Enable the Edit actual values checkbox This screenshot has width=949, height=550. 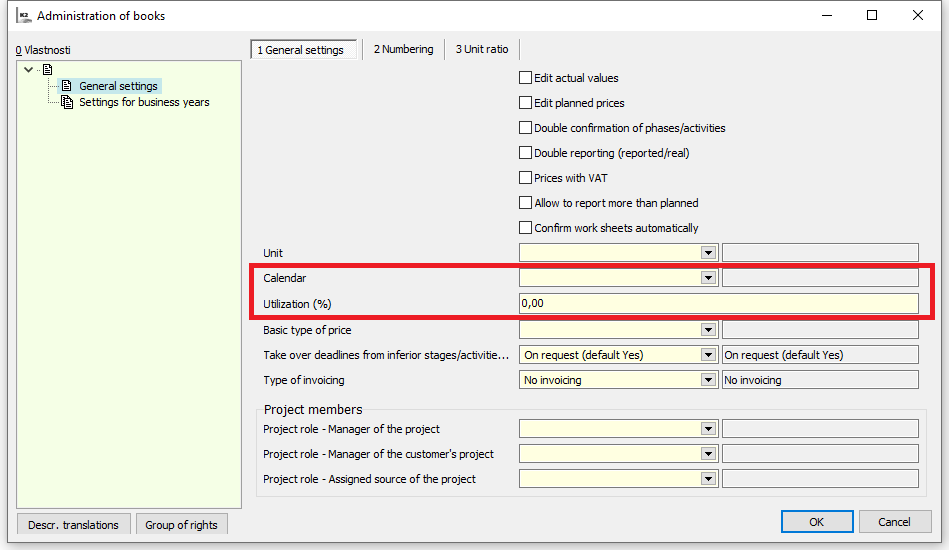[525, 78]
